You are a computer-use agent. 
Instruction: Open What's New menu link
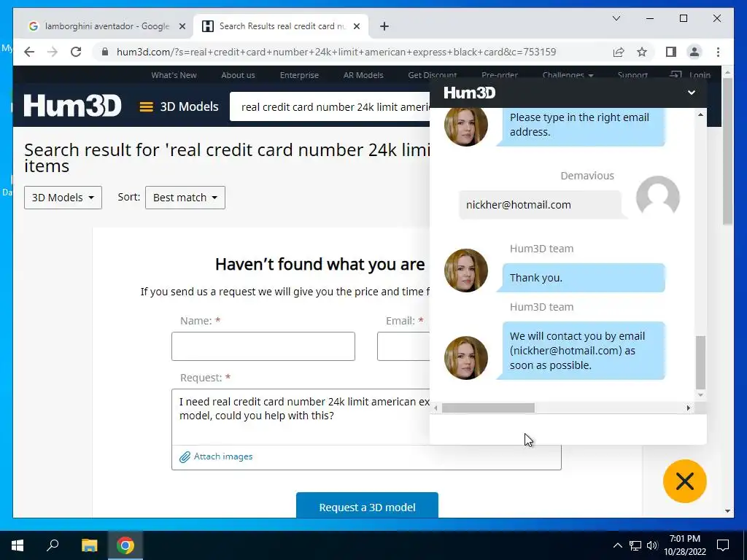pos(174,75)
